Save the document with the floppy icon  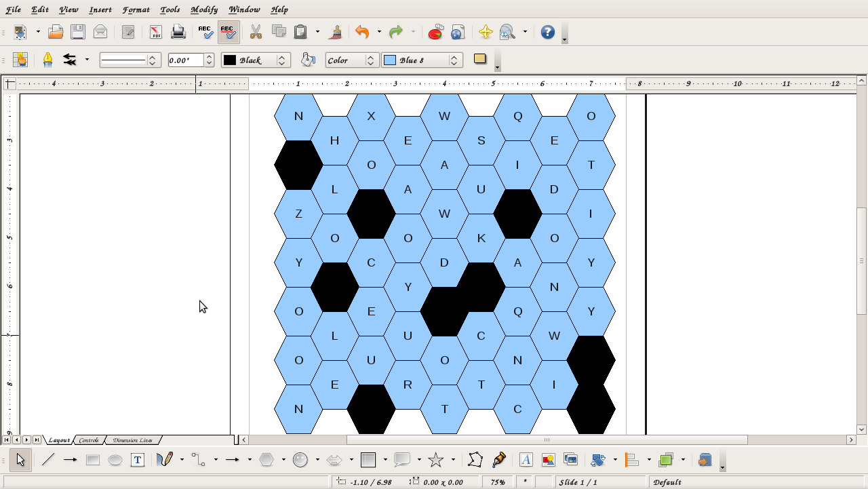(78, 32)
